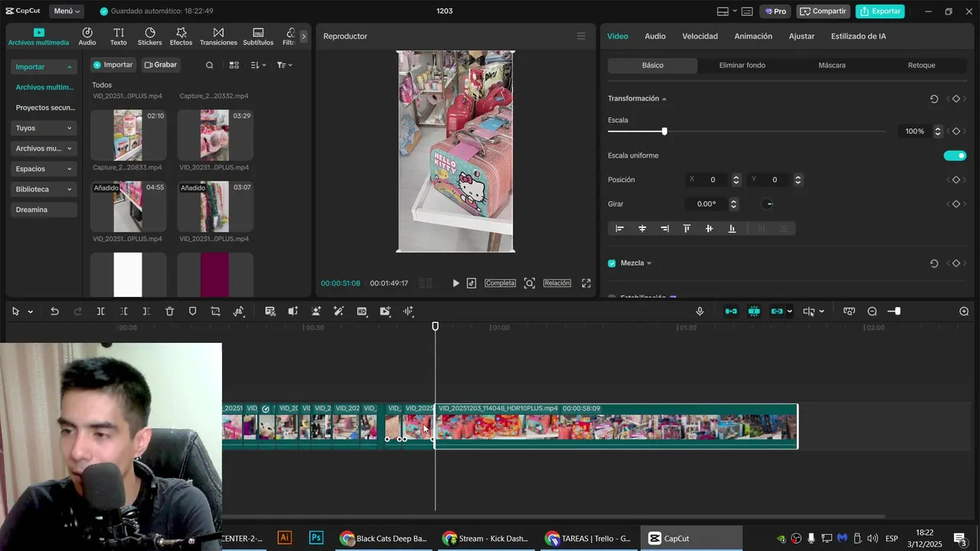Click the timeline zoom in magnifier
The width and height of the screenshot is (980, 551).
tap(964, 311)
